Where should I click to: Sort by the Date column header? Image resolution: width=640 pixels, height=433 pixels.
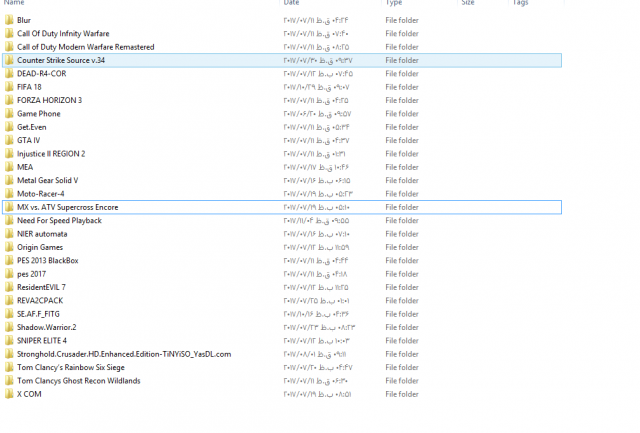(x=291, y=2)
